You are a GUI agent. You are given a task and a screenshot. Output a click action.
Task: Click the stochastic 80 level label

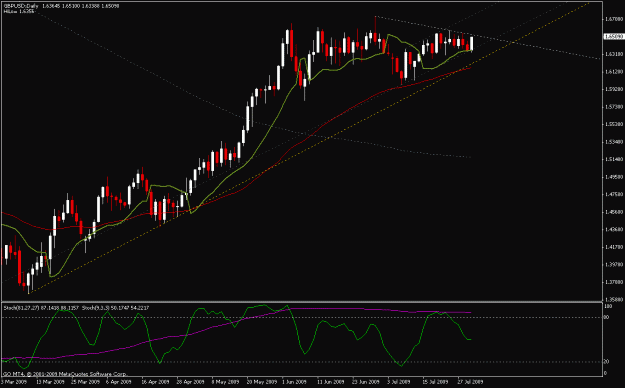tap(607, 317)
